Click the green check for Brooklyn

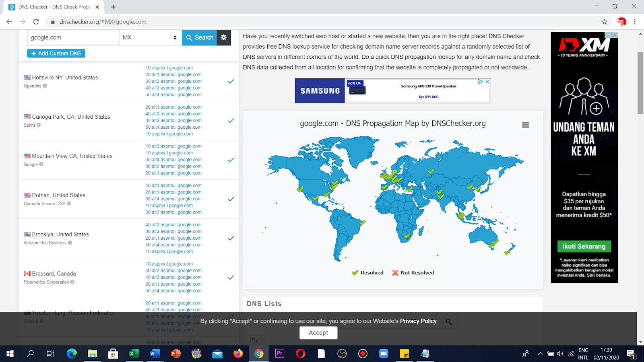coord(231,238)
